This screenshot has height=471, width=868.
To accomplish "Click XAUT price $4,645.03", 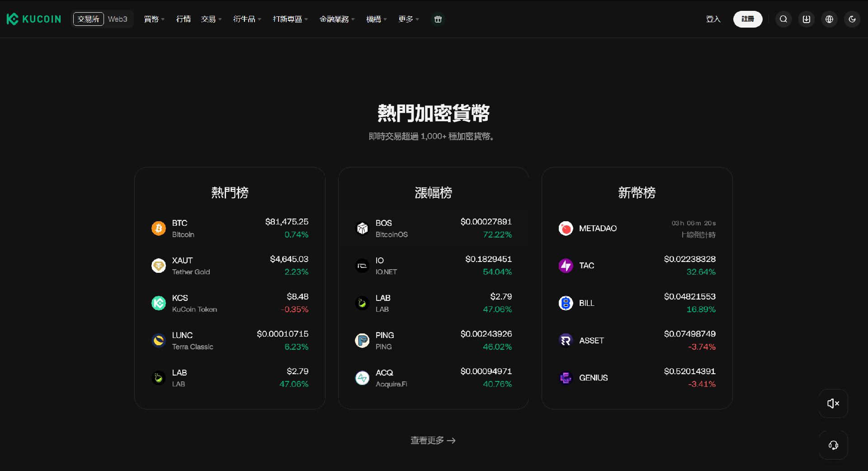I will pyautogui.click(x=289, y=259).
